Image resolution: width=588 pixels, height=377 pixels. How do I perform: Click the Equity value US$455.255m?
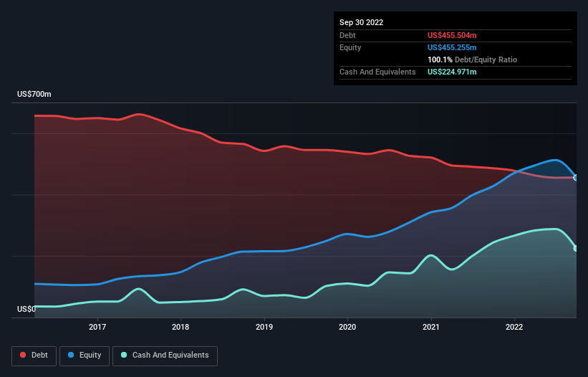tap(452, 47)
